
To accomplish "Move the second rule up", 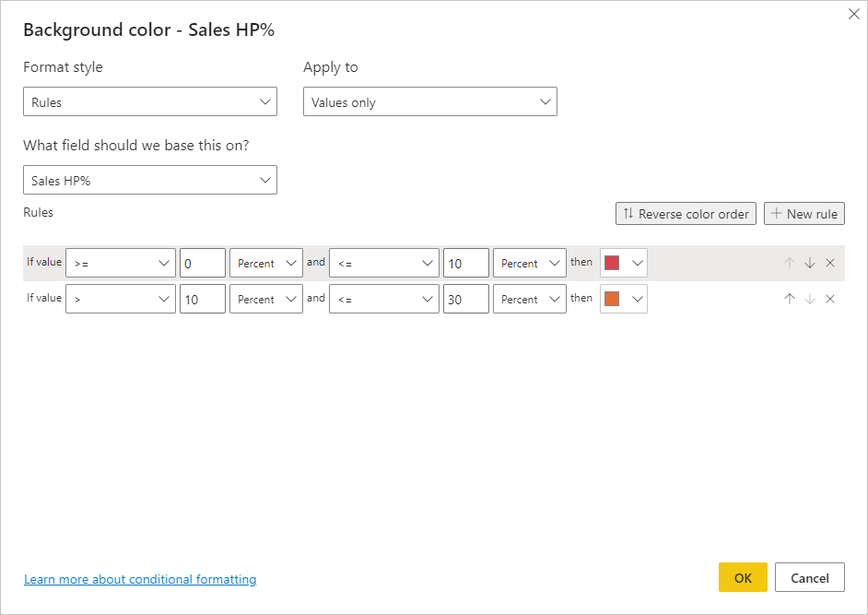I will pyautogui.click(x=790, y=299).
